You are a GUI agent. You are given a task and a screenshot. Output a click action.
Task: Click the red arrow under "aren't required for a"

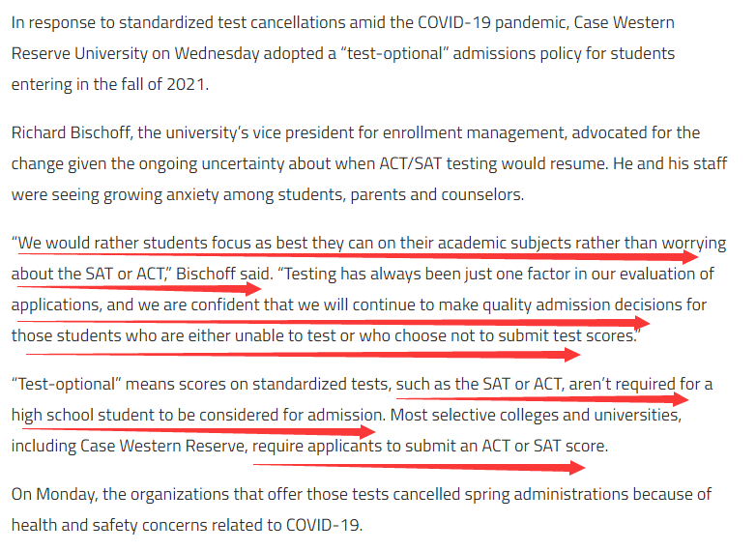click(541, 397)
